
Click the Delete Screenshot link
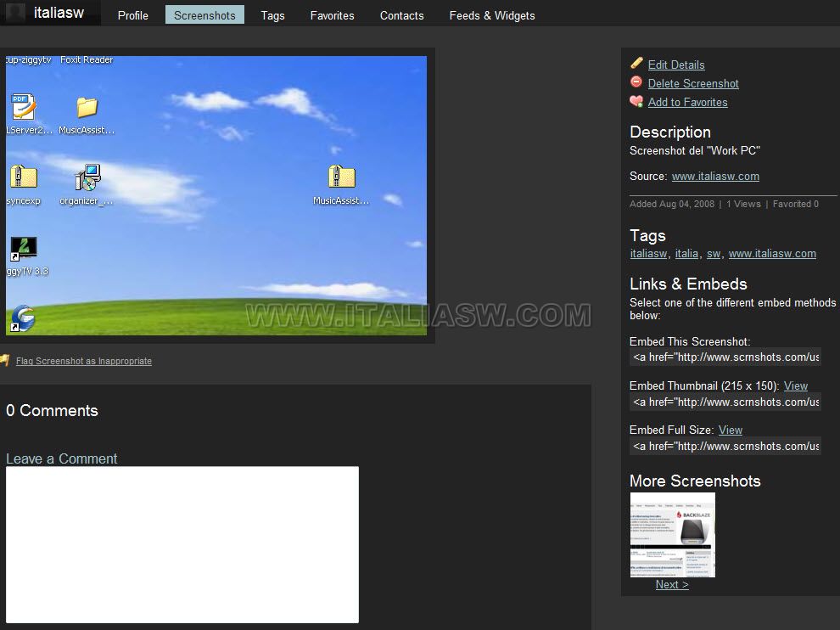tap(693, 84)
